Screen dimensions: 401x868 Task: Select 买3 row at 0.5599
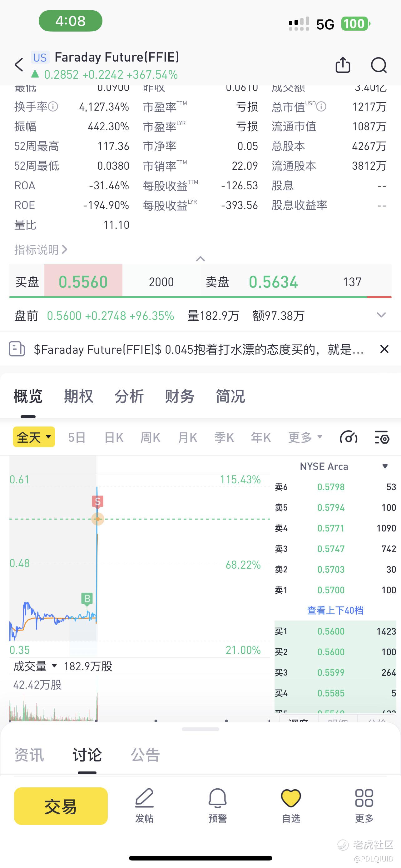point(335,672)
